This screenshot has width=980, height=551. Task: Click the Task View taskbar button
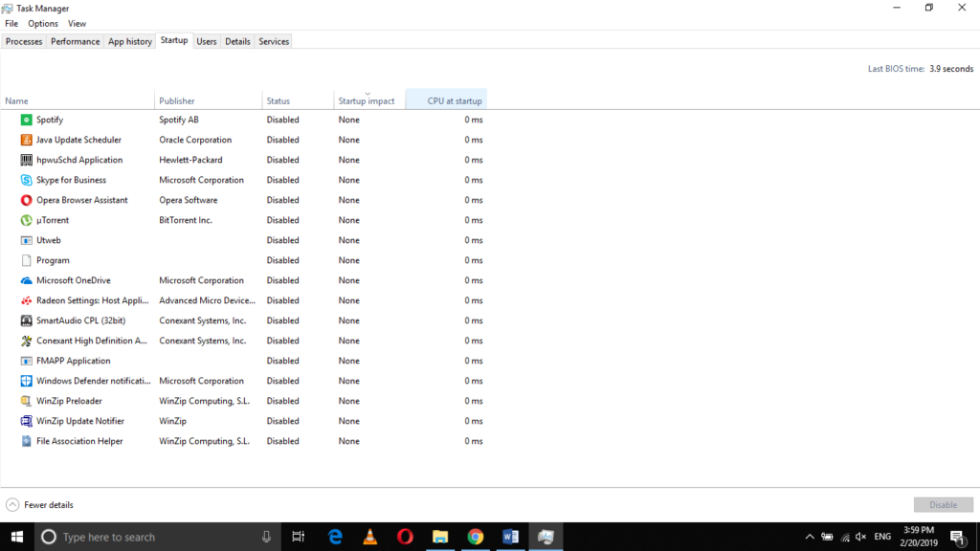click(299, 537)
